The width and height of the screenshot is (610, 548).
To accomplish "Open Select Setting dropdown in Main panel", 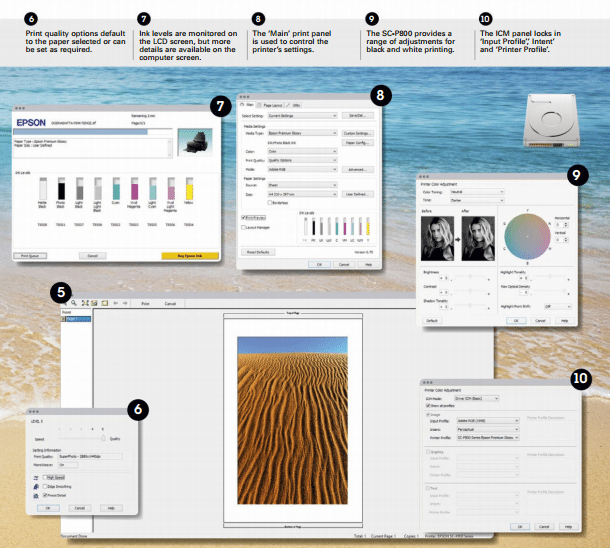I will click(302, 116).
